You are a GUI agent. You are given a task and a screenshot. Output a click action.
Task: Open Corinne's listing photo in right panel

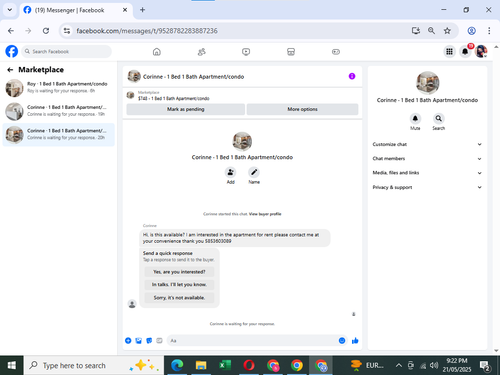tap(428, 83)
